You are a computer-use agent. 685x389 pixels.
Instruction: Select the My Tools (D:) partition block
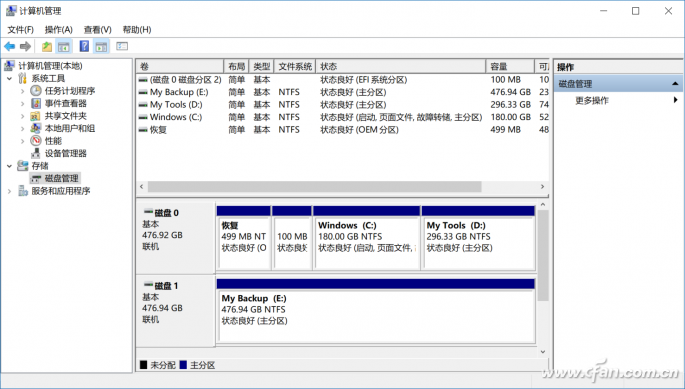pyautogui.click(x=478, y=238)
